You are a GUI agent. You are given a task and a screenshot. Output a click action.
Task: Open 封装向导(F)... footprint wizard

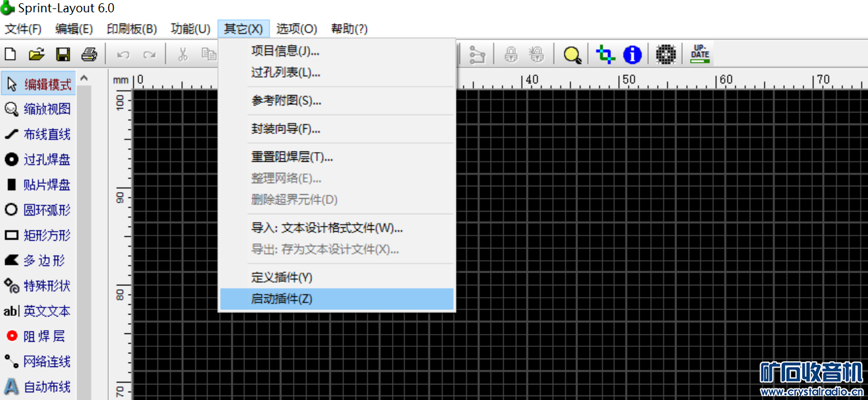(x=337, y=129)
